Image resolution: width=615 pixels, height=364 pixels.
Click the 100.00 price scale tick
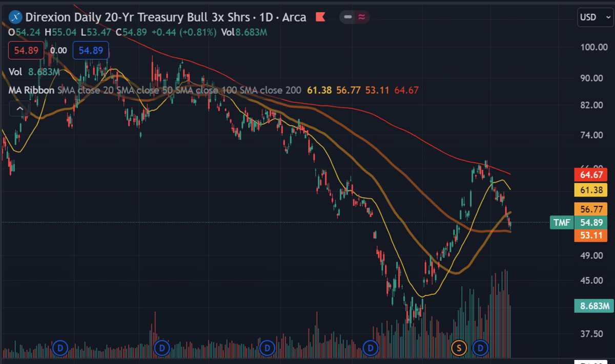pos(593,47)
